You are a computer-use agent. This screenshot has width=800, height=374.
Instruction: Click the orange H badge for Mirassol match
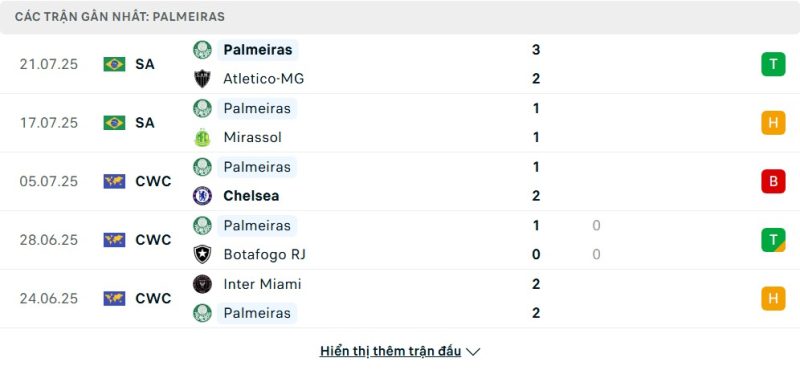click(x=773, y=122)
